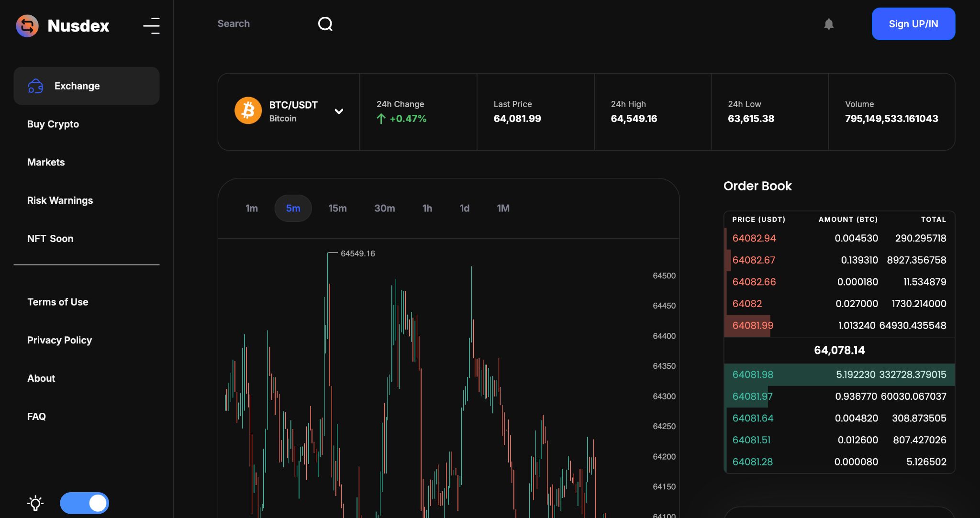Go to Buy Crypto

click(53, 124)
